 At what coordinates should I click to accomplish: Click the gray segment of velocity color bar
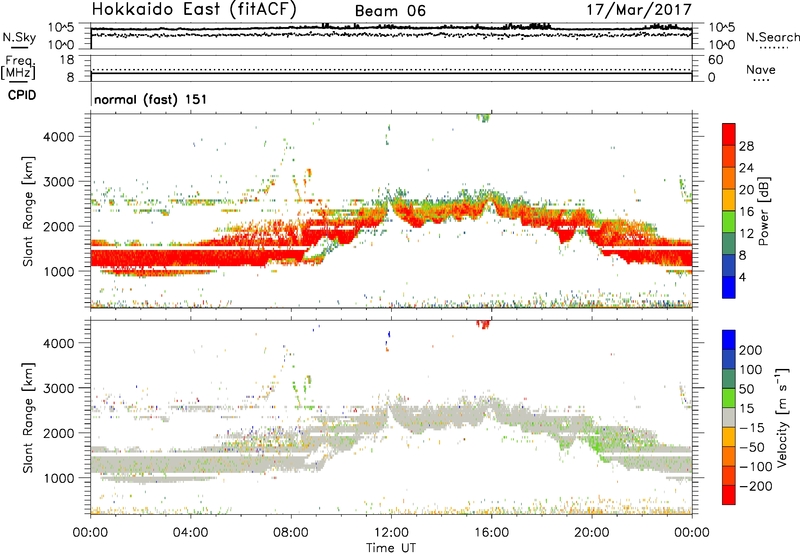coord(729,417)
